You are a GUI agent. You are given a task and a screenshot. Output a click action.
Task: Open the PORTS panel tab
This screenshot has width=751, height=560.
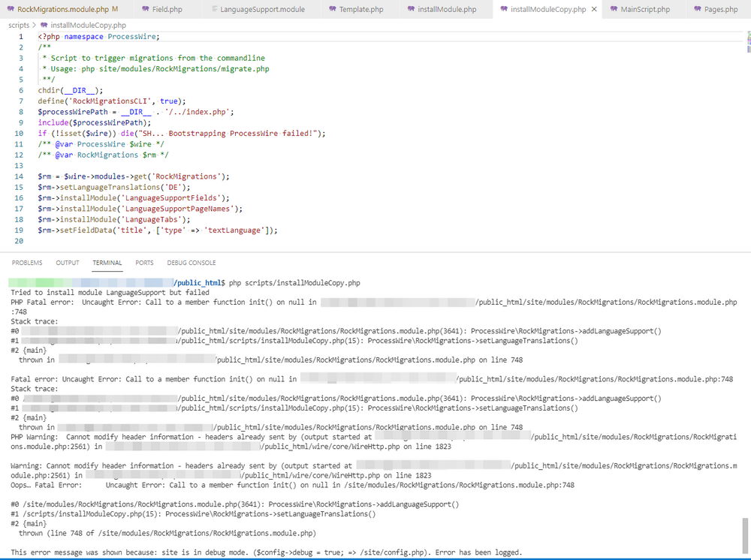(144, 263)
